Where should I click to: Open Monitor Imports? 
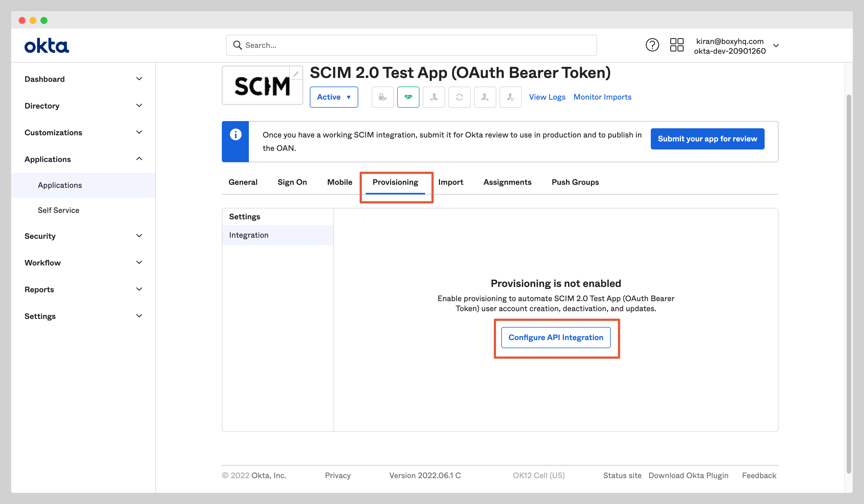(602, 97)
